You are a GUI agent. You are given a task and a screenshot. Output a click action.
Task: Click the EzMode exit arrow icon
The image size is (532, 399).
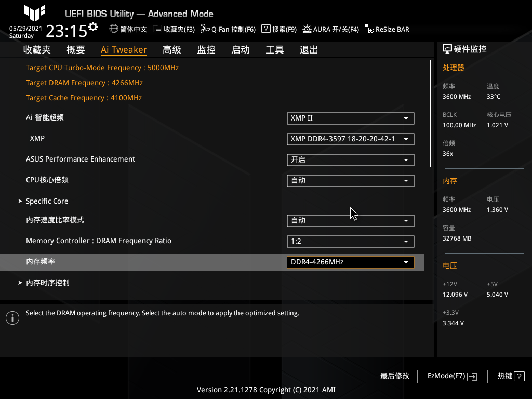(x=472, y=376)
